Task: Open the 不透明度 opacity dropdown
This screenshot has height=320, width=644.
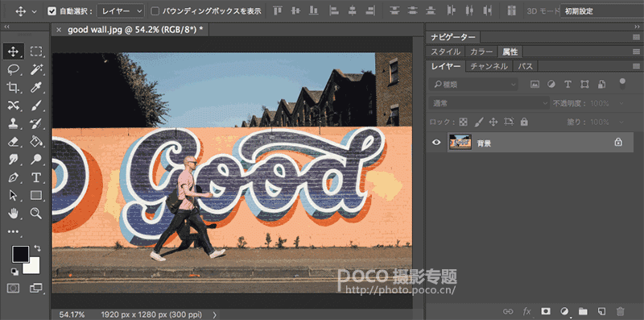Action: click(x=621, y=103)
